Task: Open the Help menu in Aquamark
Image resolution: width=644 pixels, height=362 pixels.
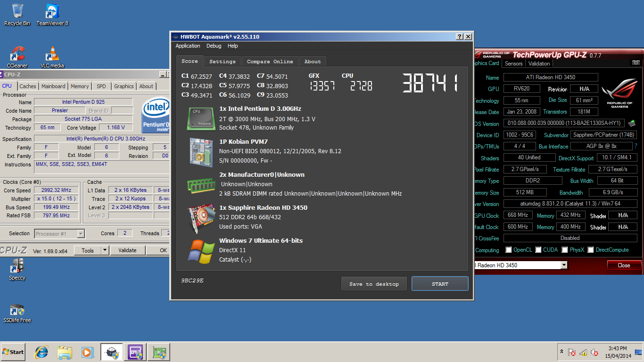Action: pyautogui.click(x=232, y=46)
